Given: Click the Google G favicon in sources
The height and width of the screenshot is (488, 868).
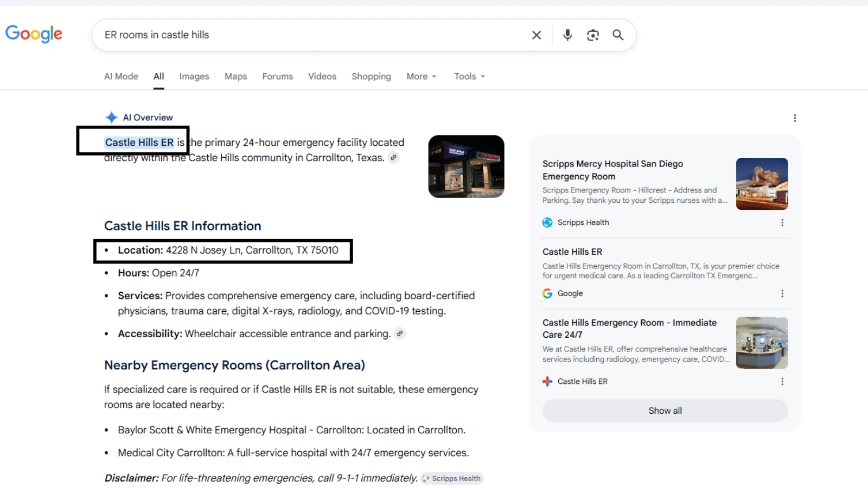Looking at the screenshot, I should (x=547, y=293).
